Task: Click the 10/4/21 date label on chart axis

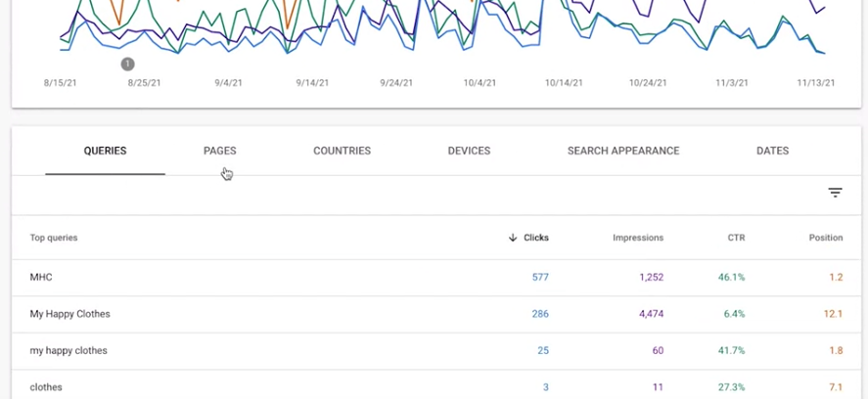Action: tap(480, 83)
